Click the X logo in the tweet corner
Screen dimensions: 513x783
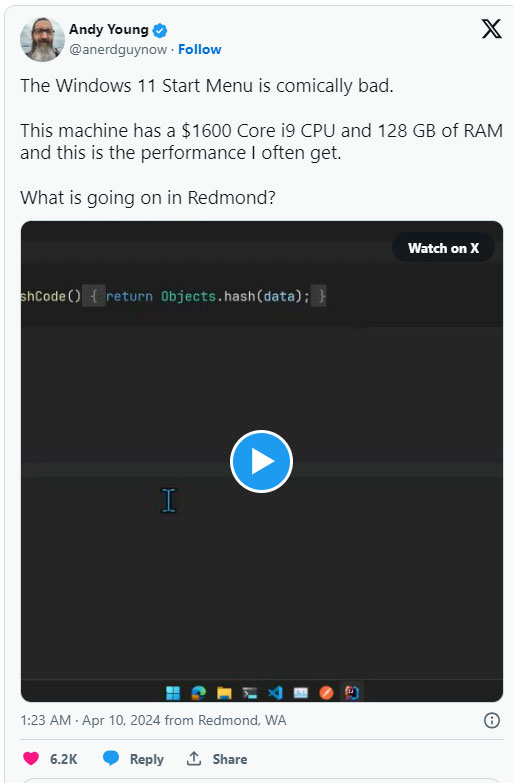pos(492,29)
